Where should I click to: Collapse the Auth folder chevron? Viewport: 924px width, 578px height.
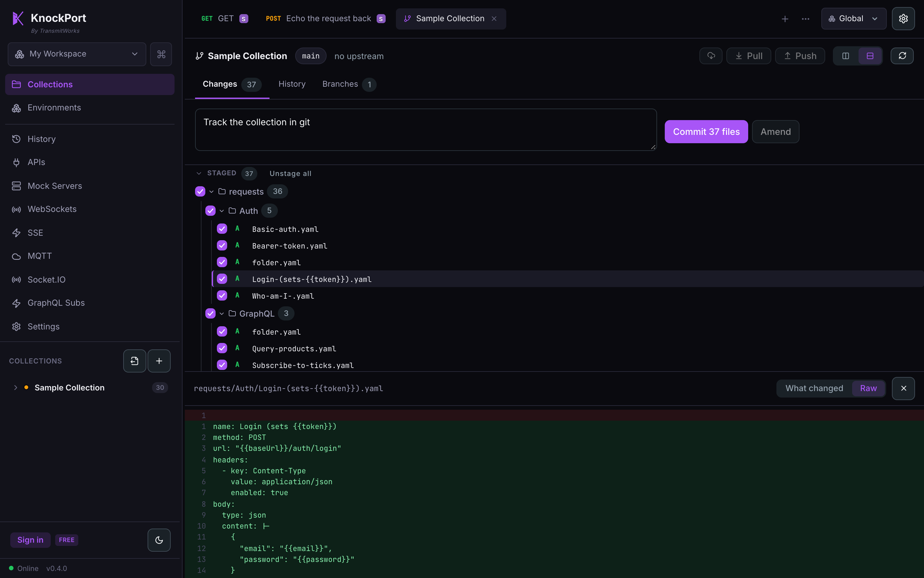tap(222, 211)
